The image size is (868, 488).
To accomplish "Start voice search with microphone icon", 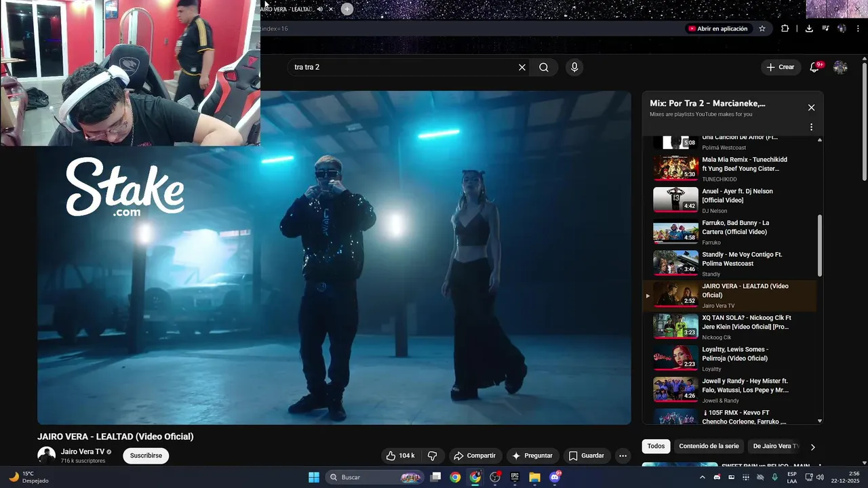I will click(x=574, y=67).
